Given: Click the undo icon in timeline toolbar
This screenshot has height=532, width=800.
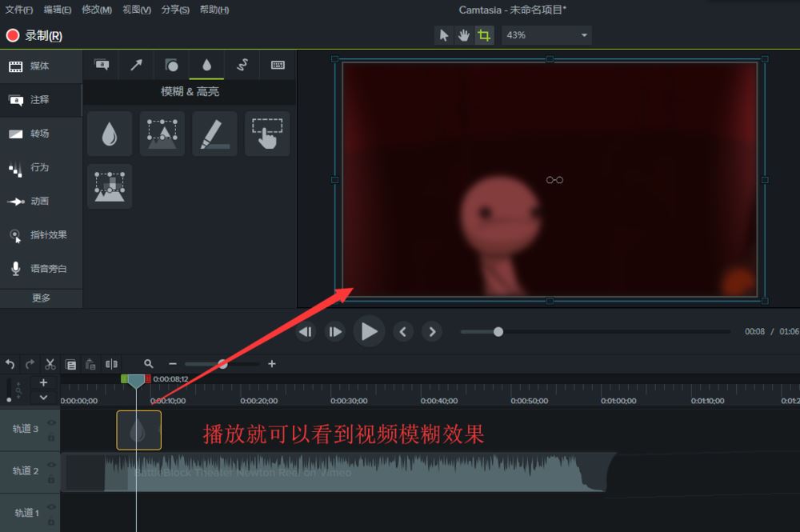Looking at the screenshot, I should coord(10,364).
